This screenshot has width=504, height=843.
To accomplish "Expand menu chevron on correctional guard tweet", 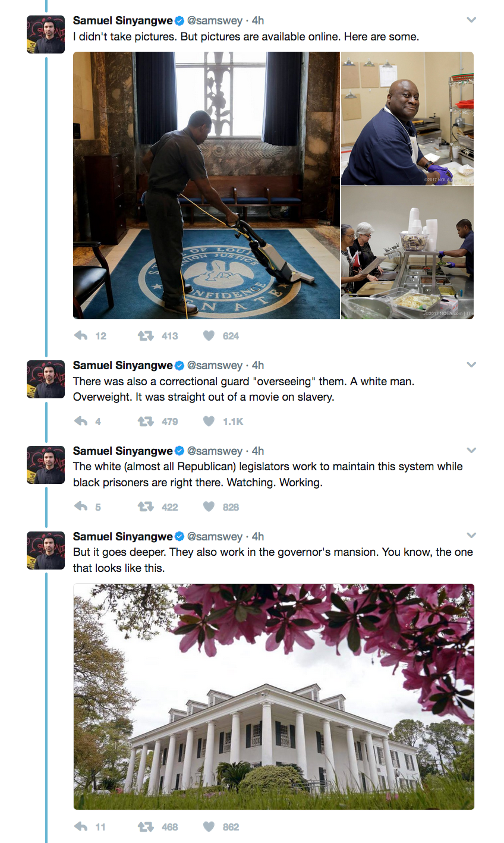I will click(x=471, y=364).
